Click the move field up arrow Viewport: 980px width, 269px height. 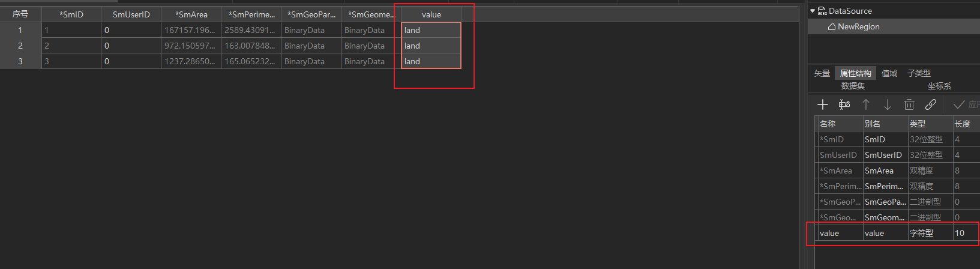pos(866,104)
